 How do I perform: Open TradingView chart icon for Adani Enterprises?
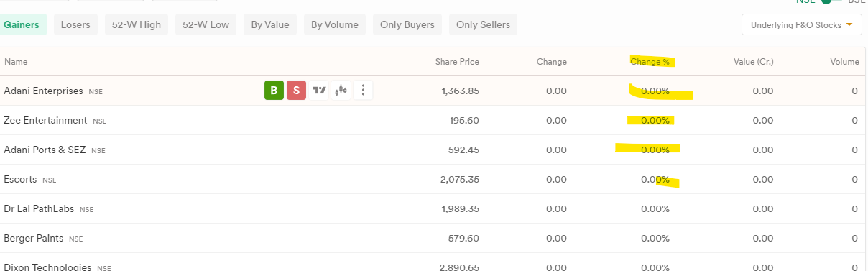point(319,91)
